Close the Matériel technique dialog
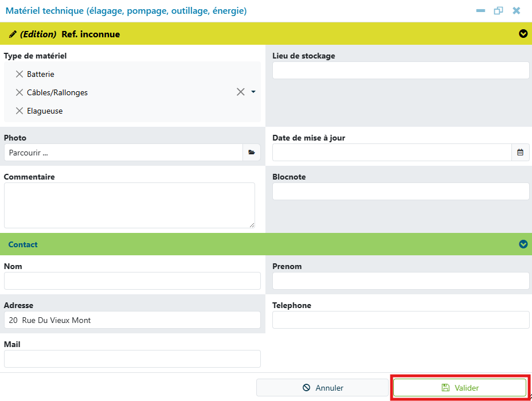This screenshot has height=401, width=532. (x=516, y=11)
